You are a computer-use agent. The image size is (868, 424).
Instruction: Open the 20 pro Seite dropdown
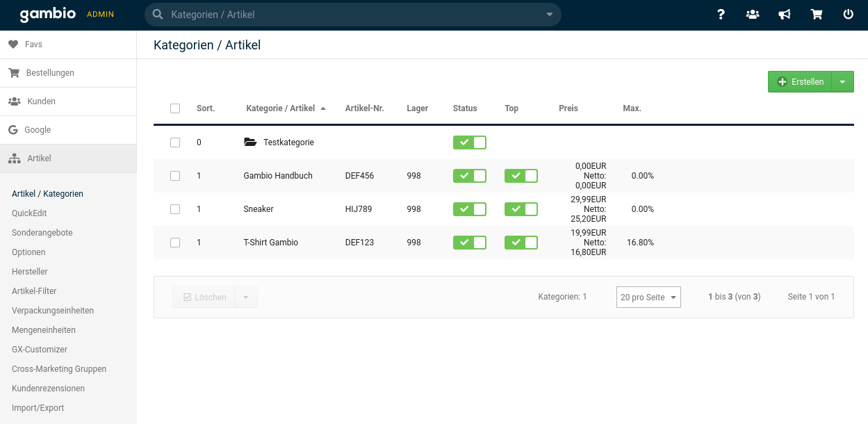click(x=648, y=297)
